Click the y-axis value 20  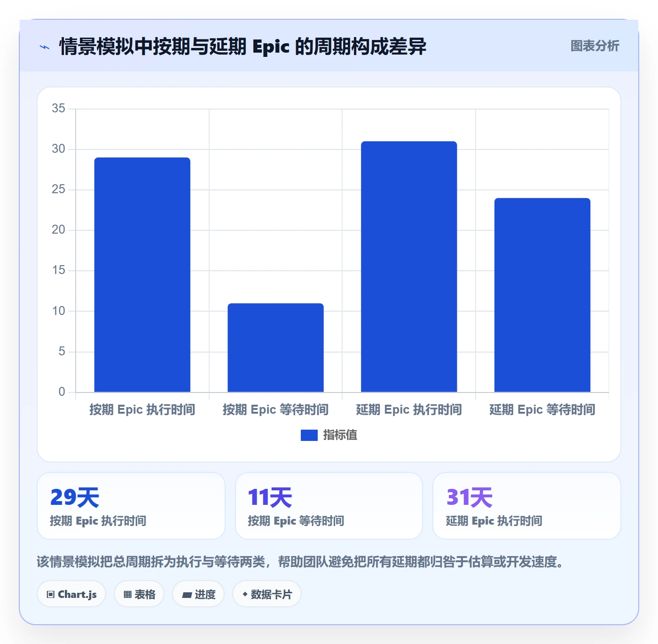pos(59,230)
